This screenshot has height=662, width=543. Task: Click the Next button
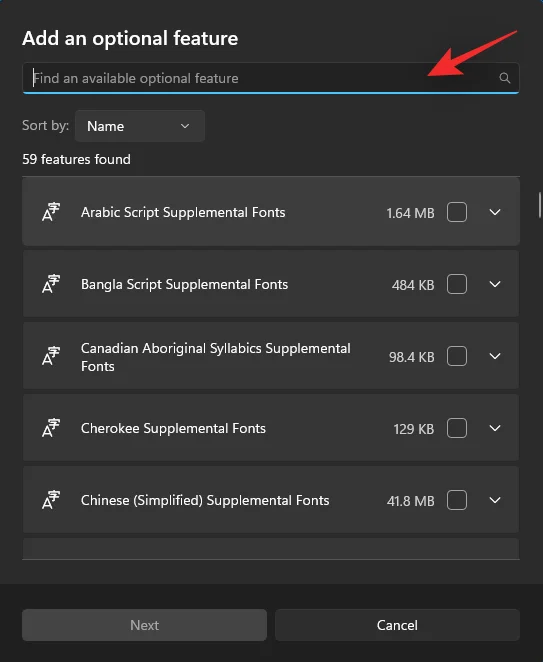click(x=144, y=625)
